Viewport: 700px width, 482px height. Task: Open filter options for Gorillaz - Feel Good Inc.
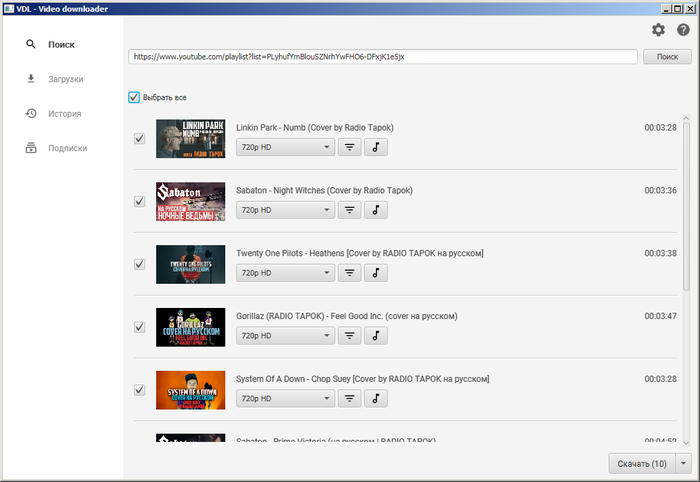coord(349,336)
